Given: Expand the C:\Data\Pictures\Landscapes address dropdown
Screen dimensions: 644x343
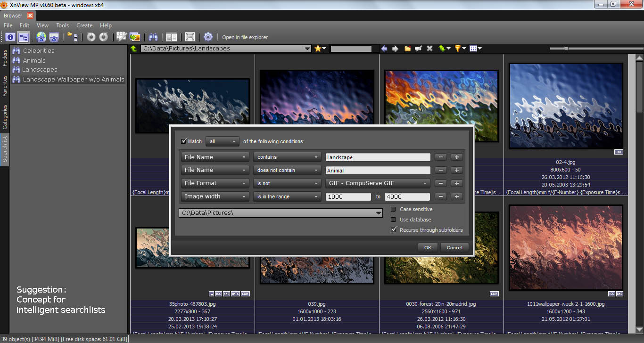Looking at the screenshot, I should (307, 49).
